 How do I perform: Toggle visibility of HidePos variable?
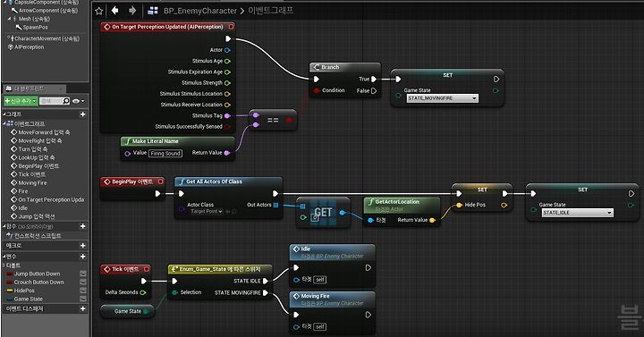coord(82,291)
